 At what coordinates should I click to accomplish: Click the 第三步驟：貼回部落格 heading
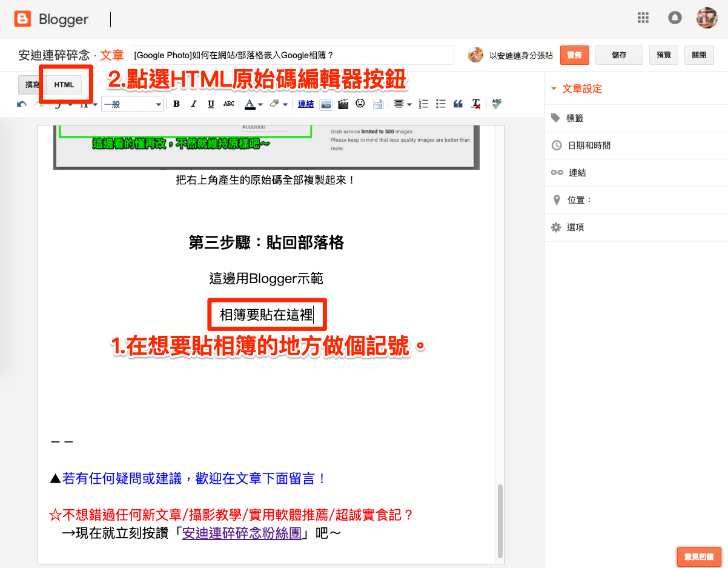pyautogui.click(x=266, y=243)
